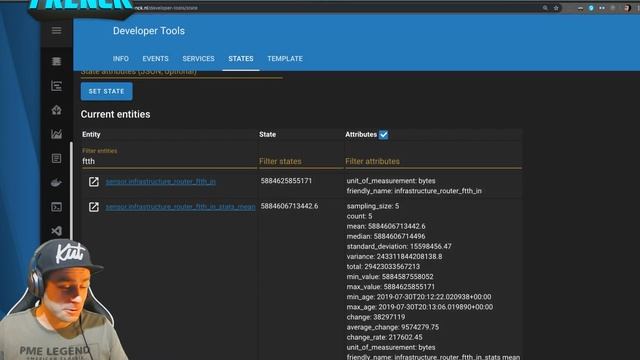The width and height of the screenshot is (640, 360).
Task: Click the State column header
Action: point(267,134)
